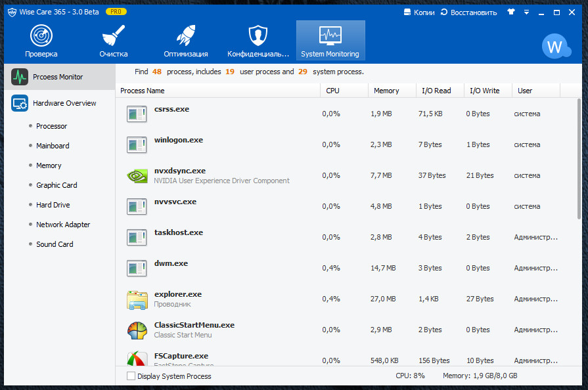
Task: Select the dwm.exe process name
Action: click(x=171, y=263)
